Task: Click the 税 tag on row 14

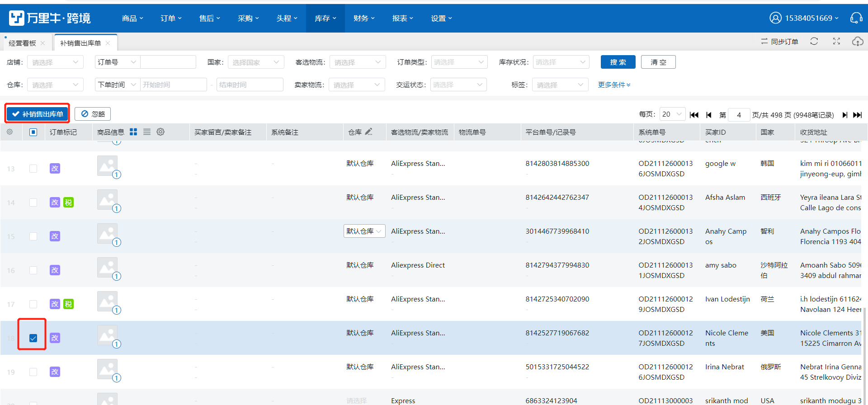Action: 68,202
